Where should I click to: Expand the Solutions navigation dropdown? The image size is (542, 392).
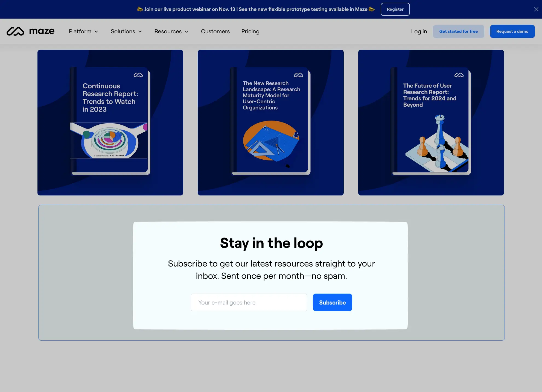(126, 31)
